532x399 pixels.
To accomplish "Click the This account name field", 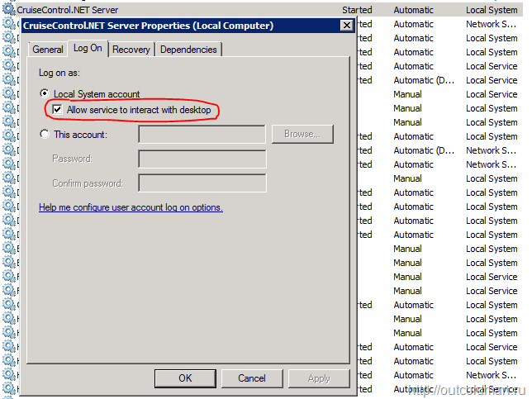I will [202, 135].
